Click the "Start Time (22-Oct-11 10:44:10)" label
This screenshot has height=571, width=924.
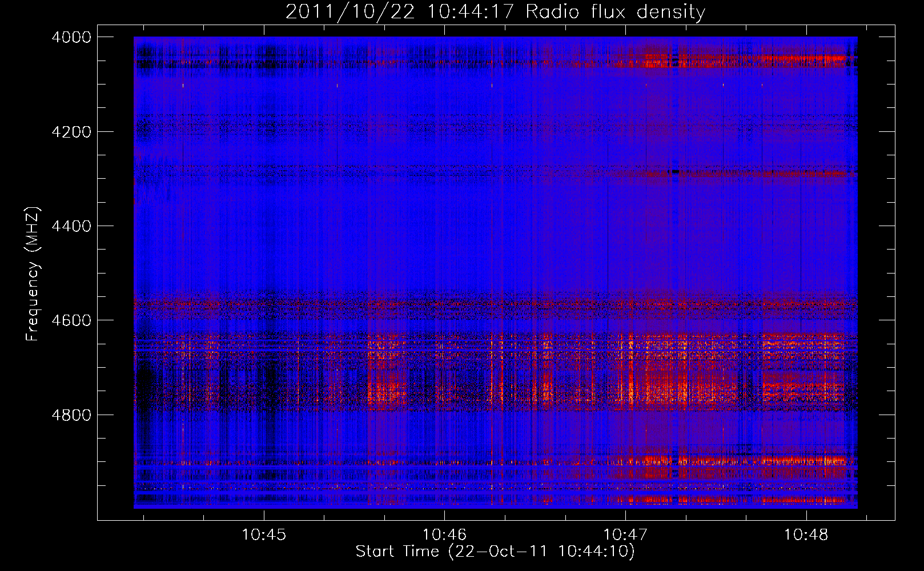tap(495, 552)
